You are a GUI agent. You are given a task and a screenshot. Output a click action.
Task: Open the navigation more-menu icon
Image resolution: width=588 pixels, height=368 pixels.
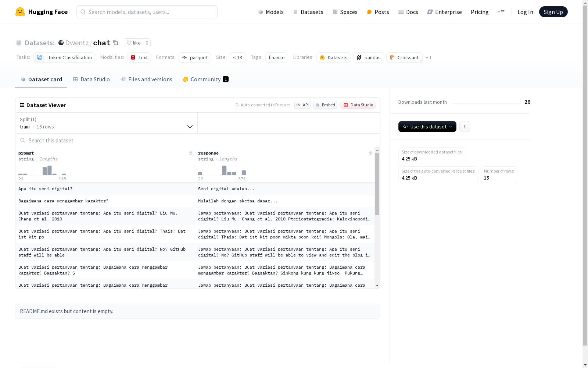point(501,12)
